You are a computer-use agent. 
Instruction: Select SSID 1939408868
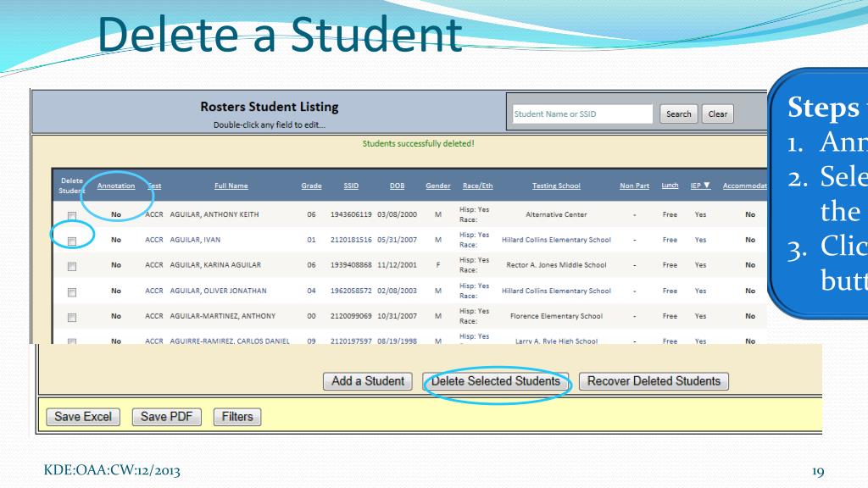click(x=351, y=265)
